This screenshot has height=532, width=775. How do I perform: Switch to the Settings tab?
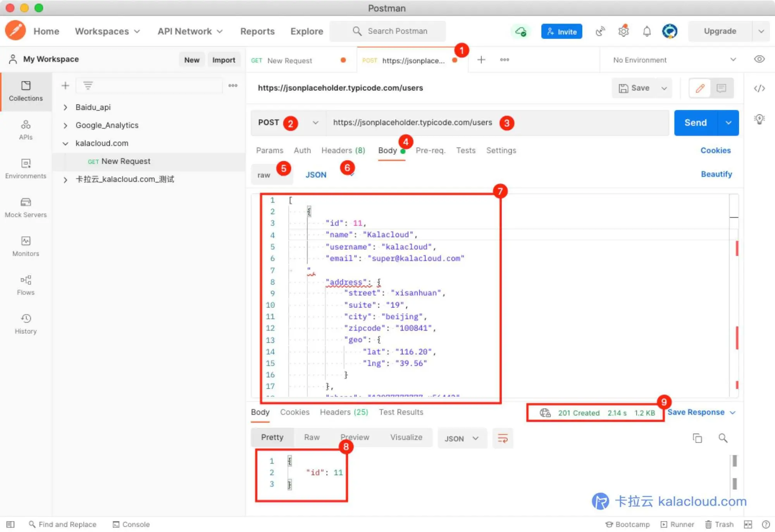[x=501, y=150]
